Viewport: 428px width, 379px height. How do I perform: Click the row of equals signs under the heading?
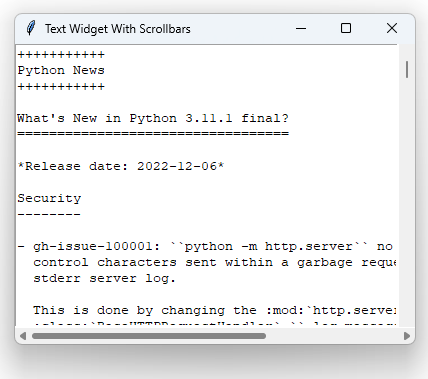click(153, 134)
